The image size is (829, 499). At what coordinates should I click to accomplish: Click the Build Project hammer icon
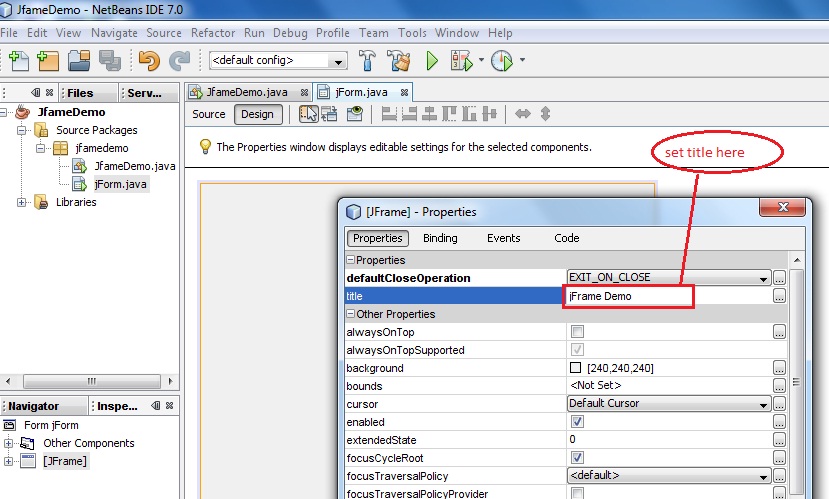pyautogui.click(x=367, y=61)
